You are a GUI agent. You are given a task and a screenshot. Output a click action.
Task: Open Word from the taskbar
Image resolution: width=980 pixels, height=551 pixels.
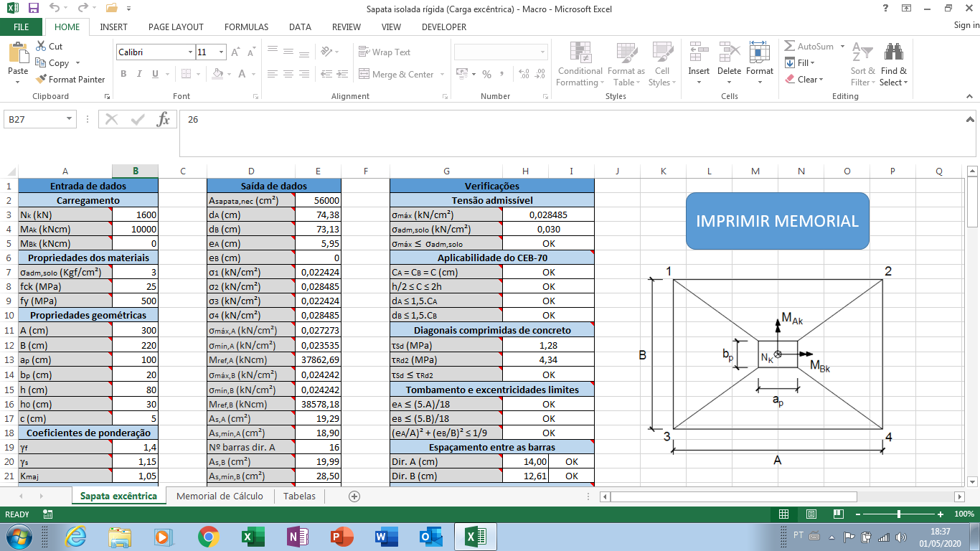[x=386, y=537]
